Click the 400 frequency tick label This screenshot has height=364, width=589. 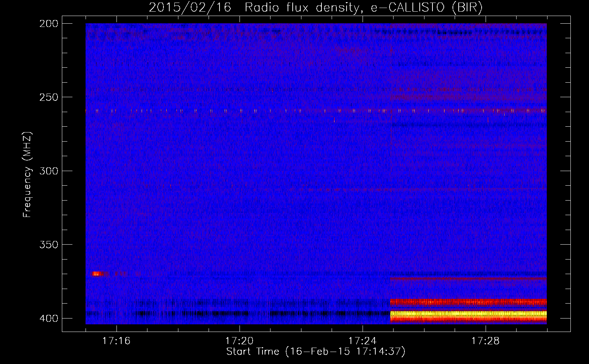pyautogui.click(x=49, y=318)
